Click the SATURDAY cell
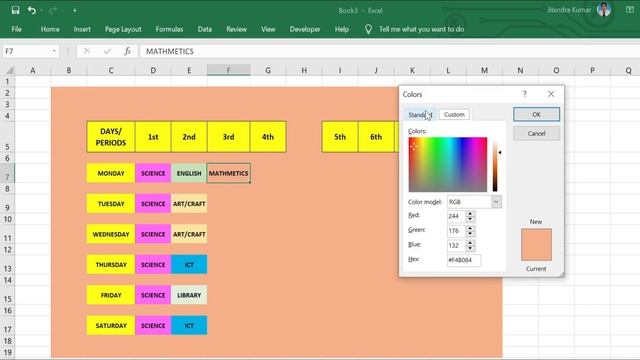The height and width of the screenshot is (360, 640). point(111,325)
